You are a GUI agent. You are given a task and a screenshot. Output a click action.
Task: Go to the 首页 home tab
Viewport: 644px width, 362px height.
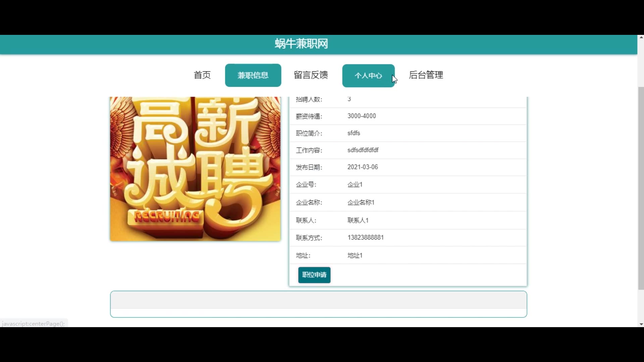pos(202,75)
